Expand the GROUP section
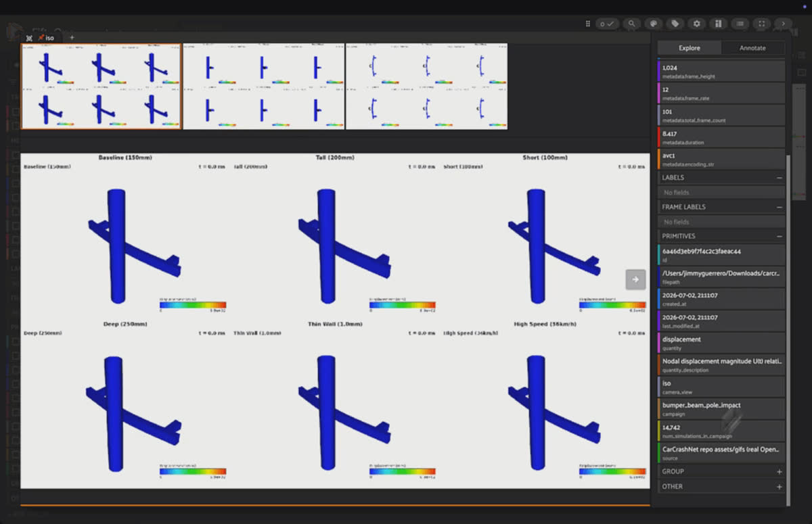This screenshot has height=524, width=812. tap(780, 472)
